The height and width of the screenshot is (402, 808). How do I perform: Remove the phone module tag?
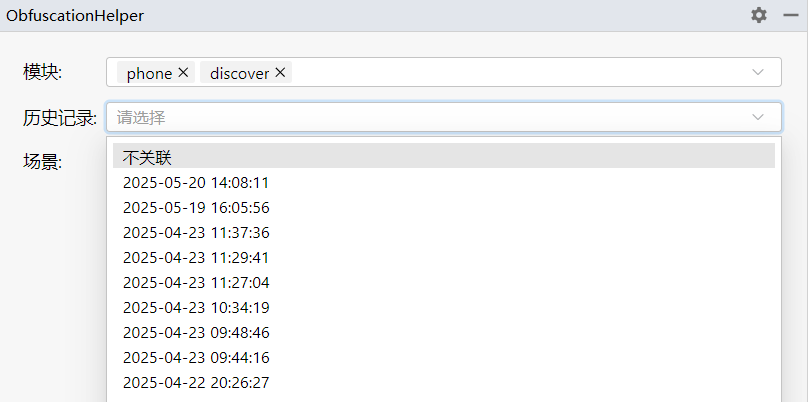pos(183,73)
